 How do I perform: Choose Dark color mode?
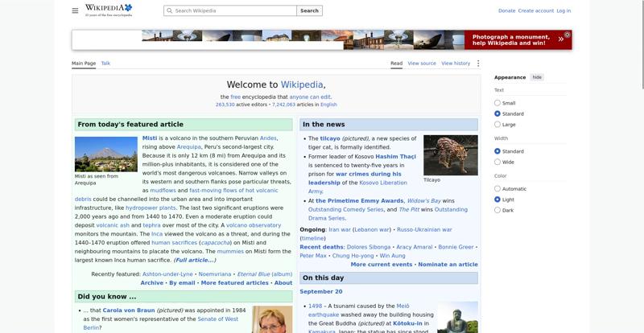(x=497, y=210)
